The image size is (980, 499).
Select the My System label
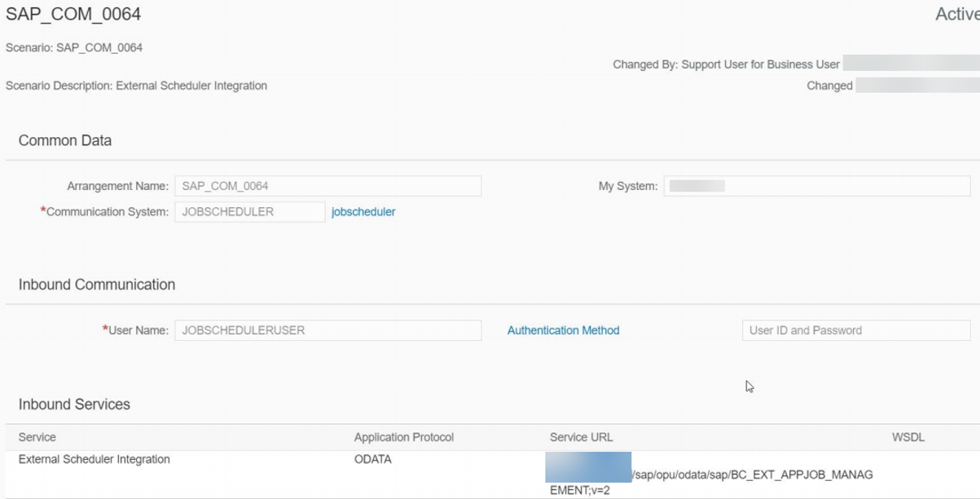pyautogui.click(x=628, y=186)
